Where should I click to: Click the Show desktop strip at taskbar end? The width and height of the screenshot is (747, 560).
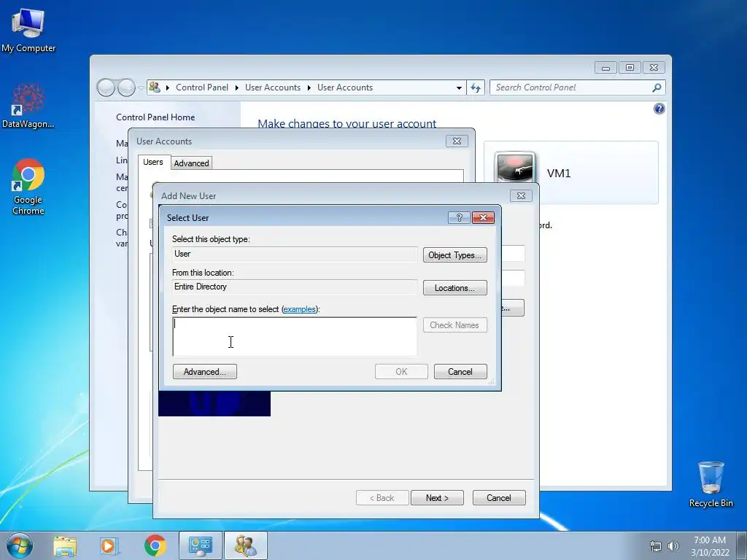pos(742,545)
